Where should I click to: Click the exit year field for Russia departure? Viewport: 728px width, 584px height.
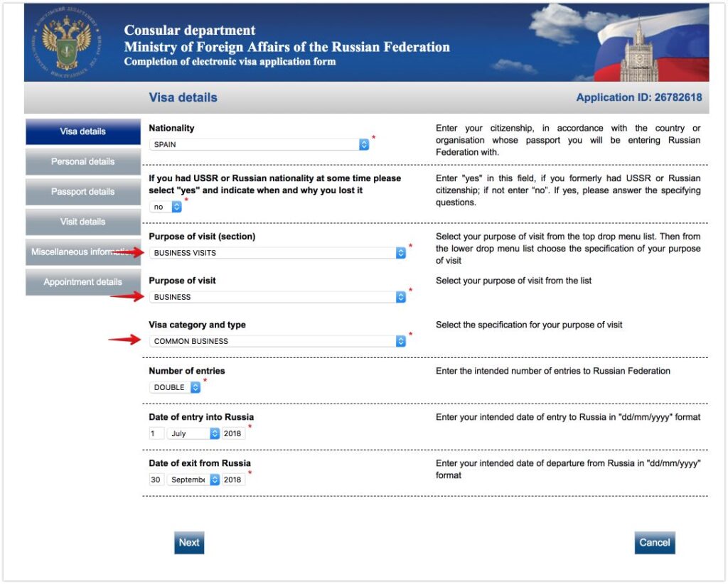click(x=233, y=480)
